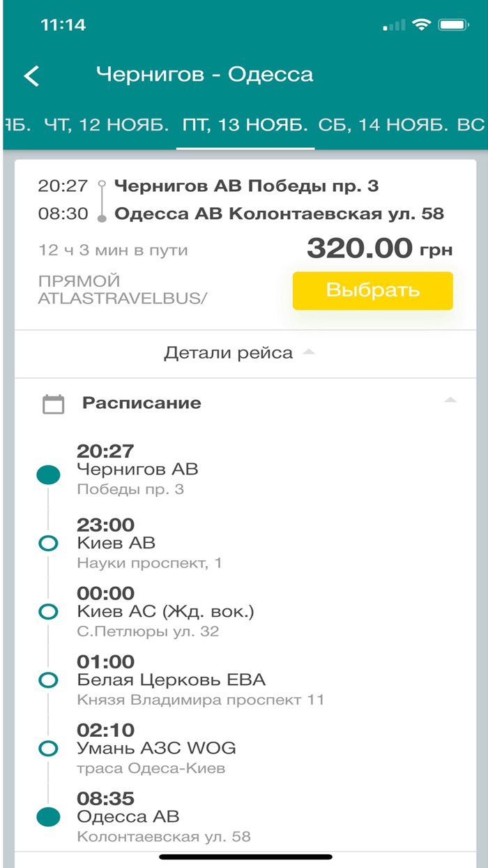Tap the Белая Церковь ЕВА stop circle
The width and height of the screenshot is (488, 868).
[48, 679]
